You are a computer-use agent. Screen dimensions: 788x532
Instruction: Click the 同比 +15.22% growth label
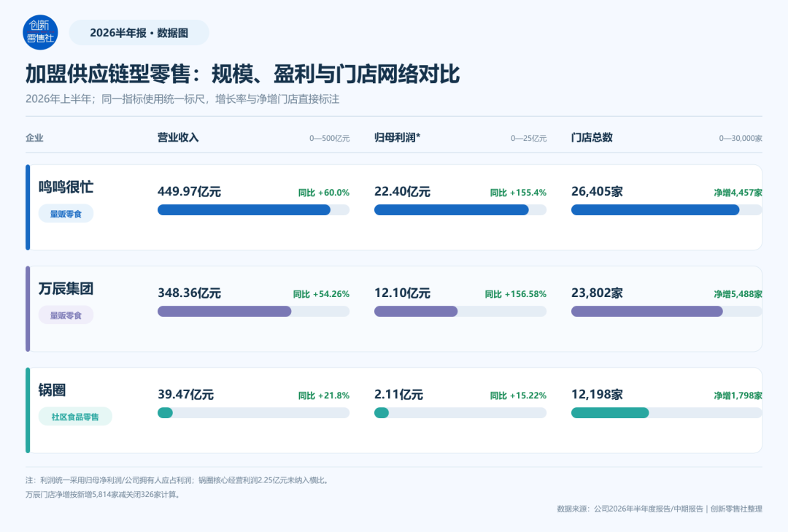coord(518,396)
